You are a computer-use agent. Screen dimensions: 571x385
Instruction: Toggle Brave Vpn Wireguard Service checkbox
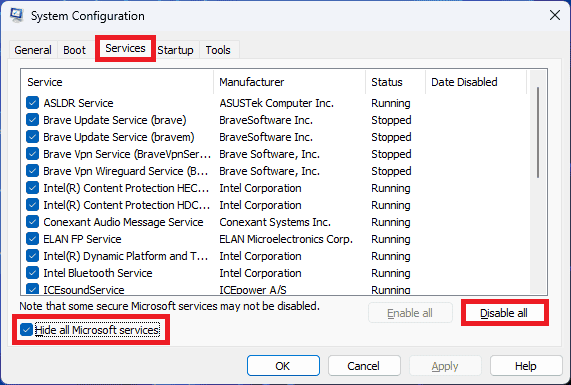tap(32, 171)
